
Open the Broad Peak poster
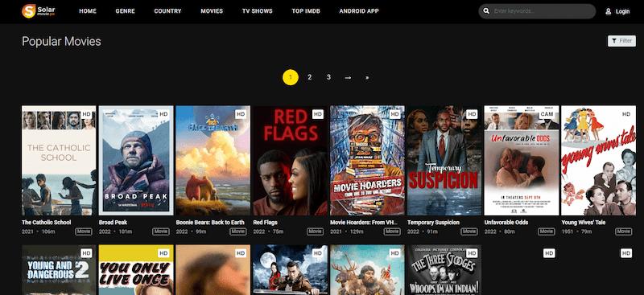click(136, 161)
